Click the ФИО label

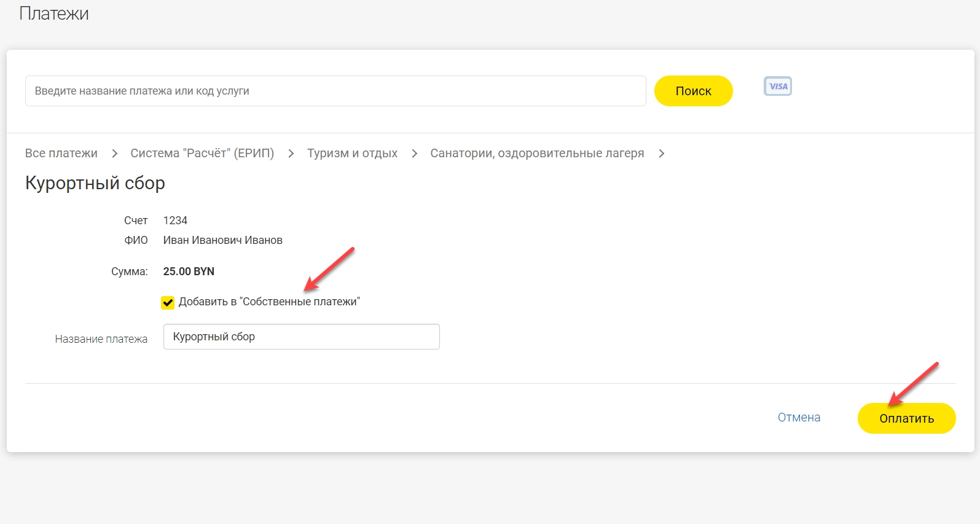pos(136,240)
